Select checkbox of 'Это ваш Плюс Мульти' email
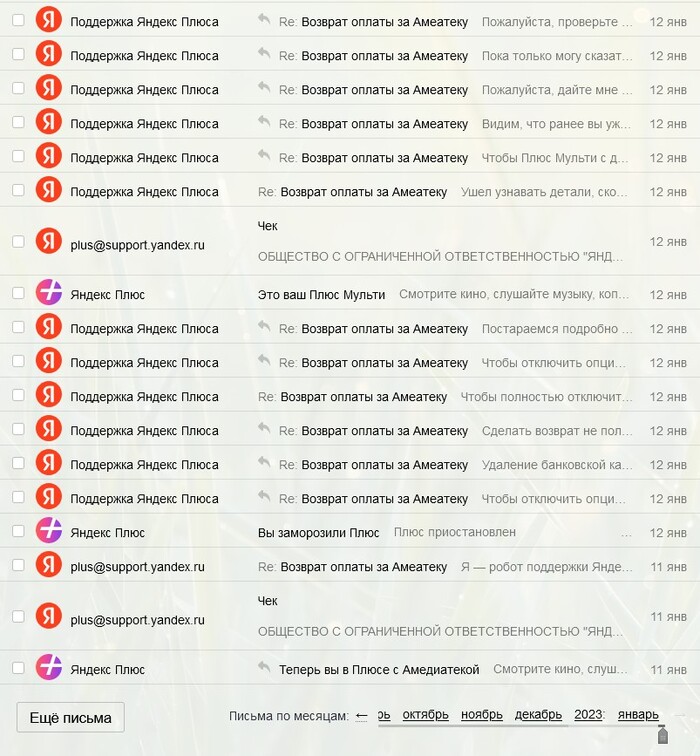700x756 pixels. 18,293
